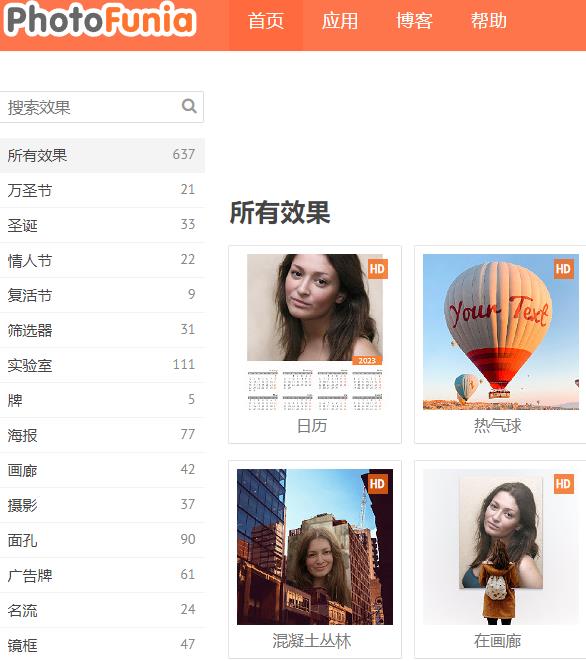Select the 复活节 category
The width and height of the screenshot is (586, 661).
tap(102, 295)
